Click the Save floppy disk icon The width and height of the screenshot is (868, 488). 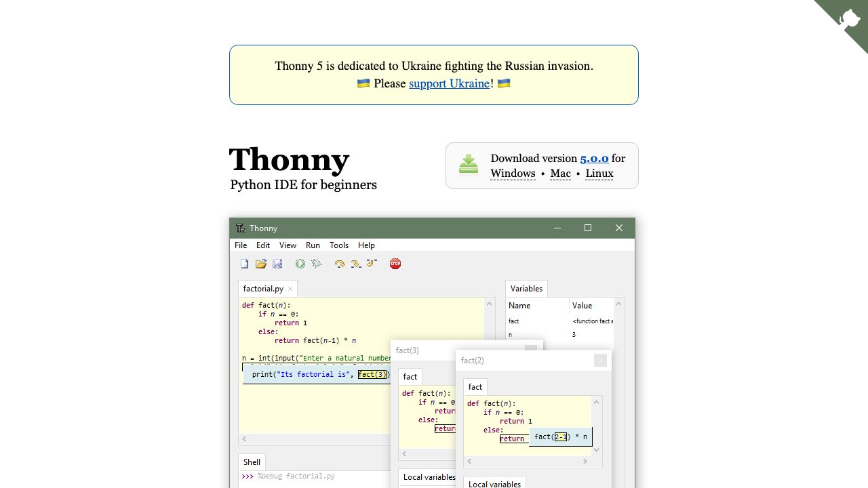(x=277, y=264)
